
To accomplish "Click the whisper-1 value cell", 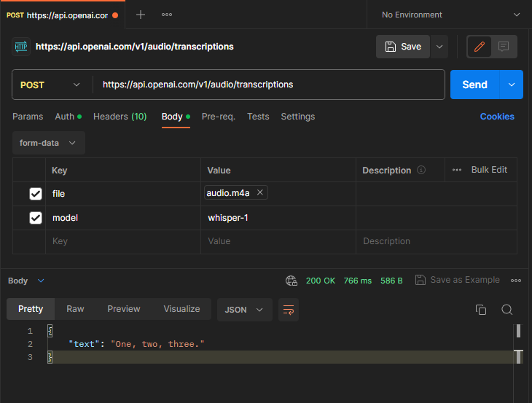I will pos(278,218).
